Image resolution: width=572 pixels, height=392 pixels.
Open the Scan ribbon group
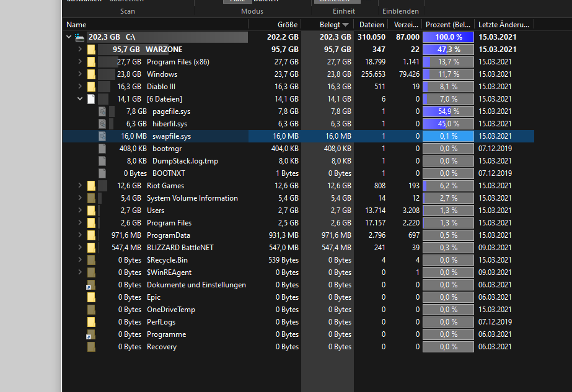(x=128, y=11)
